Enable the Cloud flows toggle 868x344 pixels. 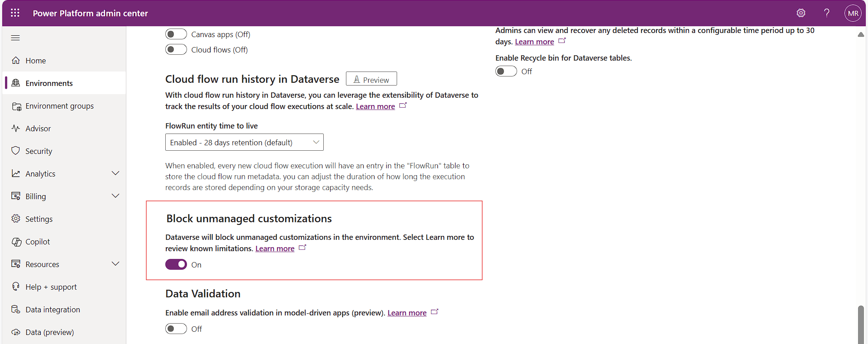point(176,49)
